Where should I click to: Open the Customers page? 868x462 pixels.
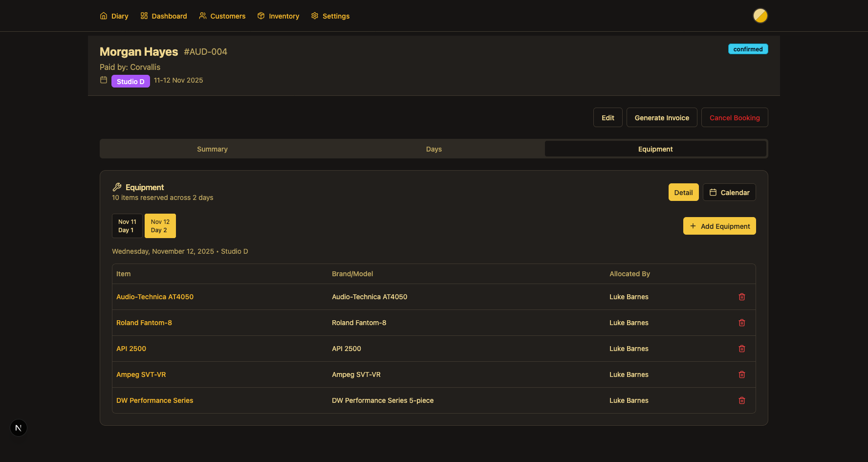tap(222, 16)
